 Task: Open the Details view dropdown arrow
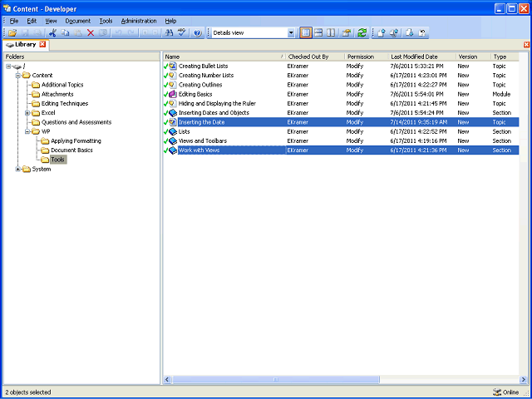291,33
